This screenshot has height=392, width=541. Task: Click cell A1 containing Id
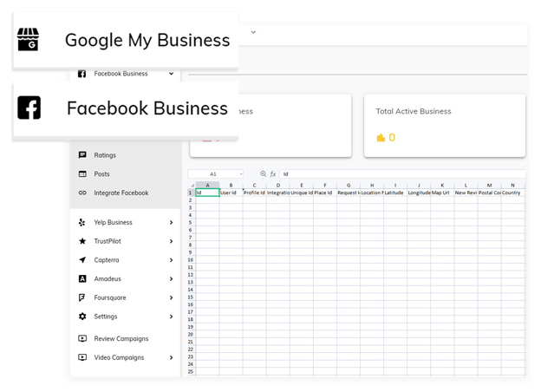pyautogui.click(x=207, y=193)
